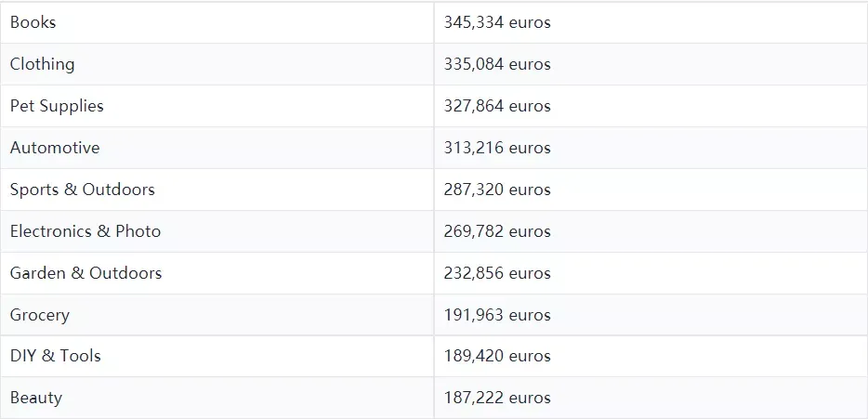Click the 189,420 euros value
The width and height of the screenshot is (868, 419).
tap(497, 355)
